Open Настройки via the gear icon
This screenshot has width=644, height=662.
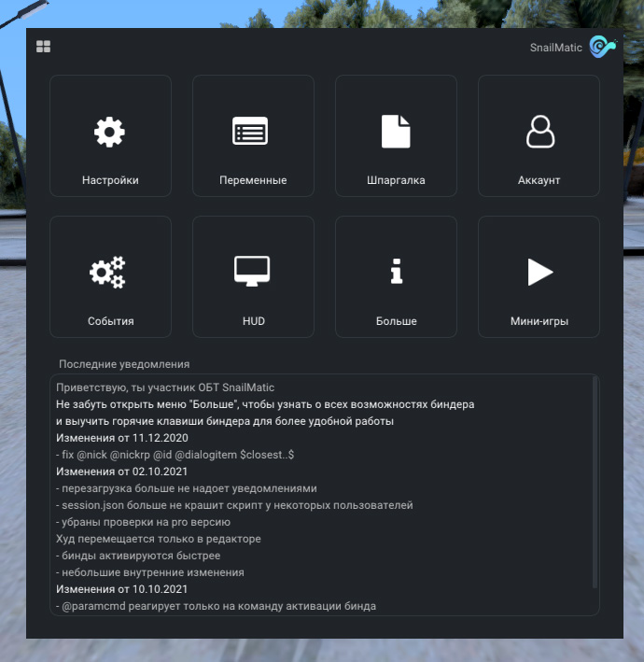coord(109,132)
